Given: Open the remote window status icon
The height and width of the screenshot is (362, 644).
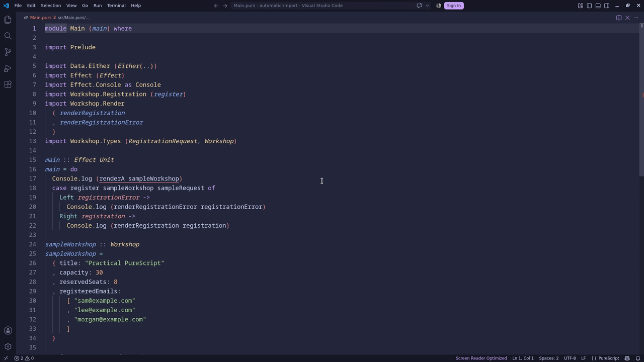Looking at the screenshot, I should [x=6, y=358].
